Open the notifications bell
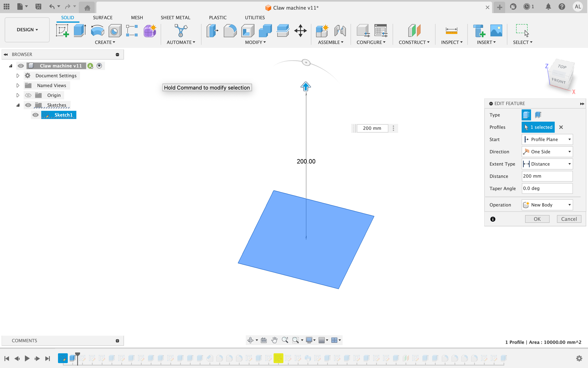Screen dimensions: 588x368 (548, 7)
